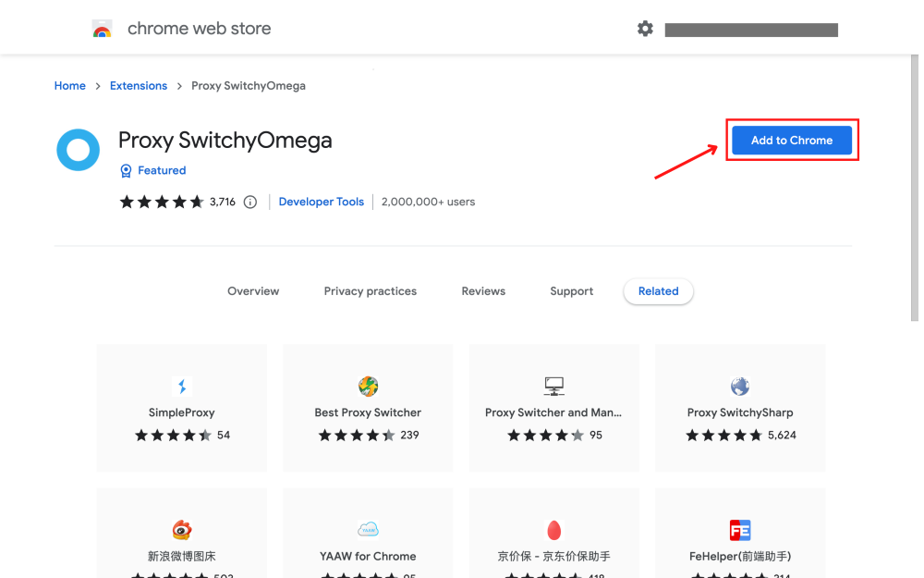Image resolution: width=924 pixels, height=578 pixels.
Task: Select the YAAW for Chrome cloud icon
Action: click(368, 529)
